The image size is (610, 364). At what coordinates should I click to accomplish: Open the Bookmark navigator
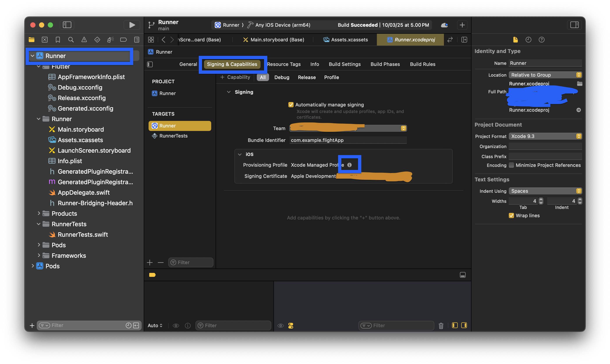[58, 39]
